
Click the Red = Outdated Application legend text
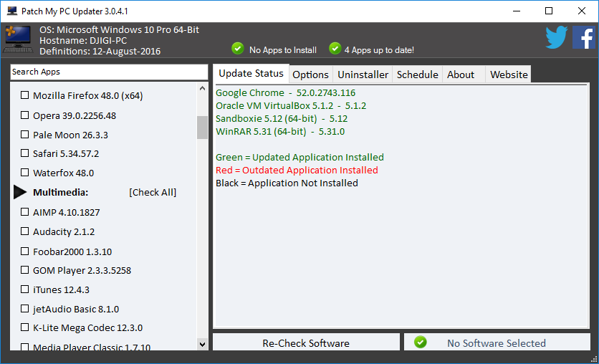point(297,170)
